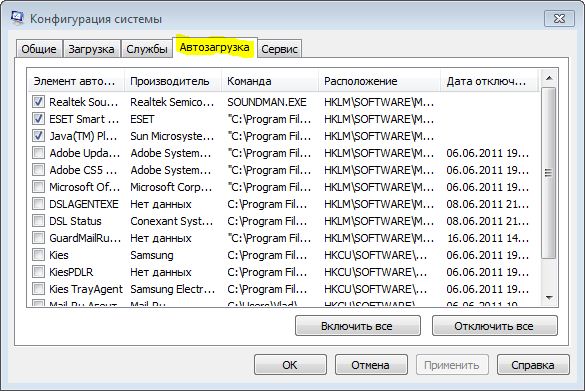Open the Сервис tab
The height and width of the screenshot is (391, 585).
point(279,49)
